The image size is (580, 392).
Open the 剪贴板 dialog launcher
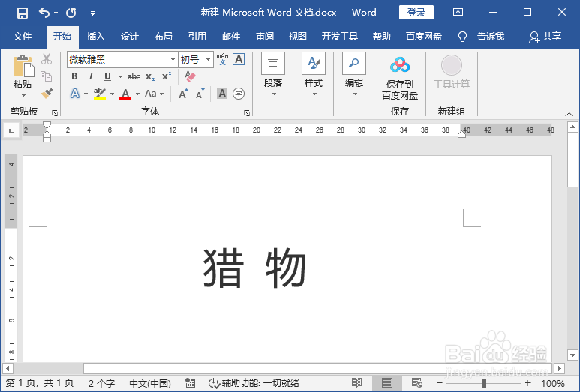click(55, 113)
